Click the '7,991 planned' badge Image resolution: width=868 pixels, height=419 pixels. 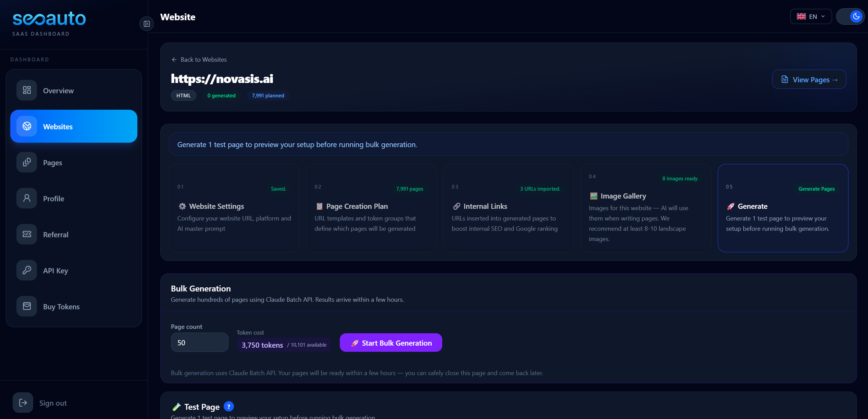point(268,96)
